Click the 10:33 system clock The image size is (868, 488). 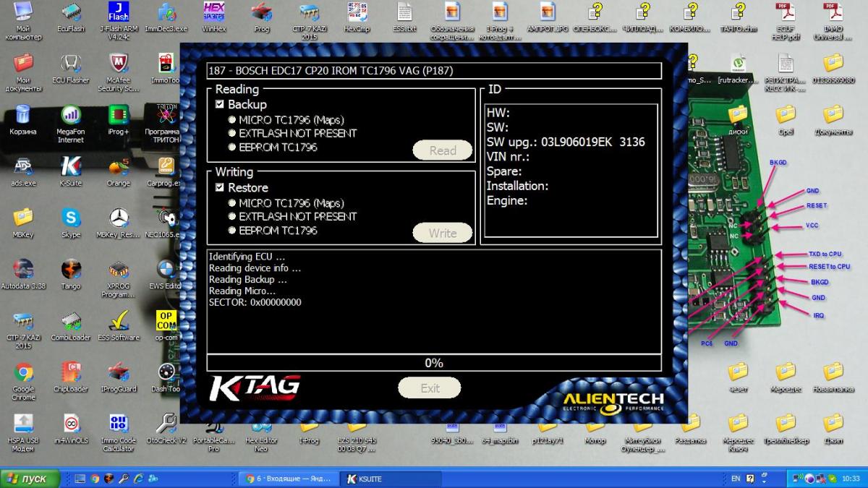(x=851, y=479)
